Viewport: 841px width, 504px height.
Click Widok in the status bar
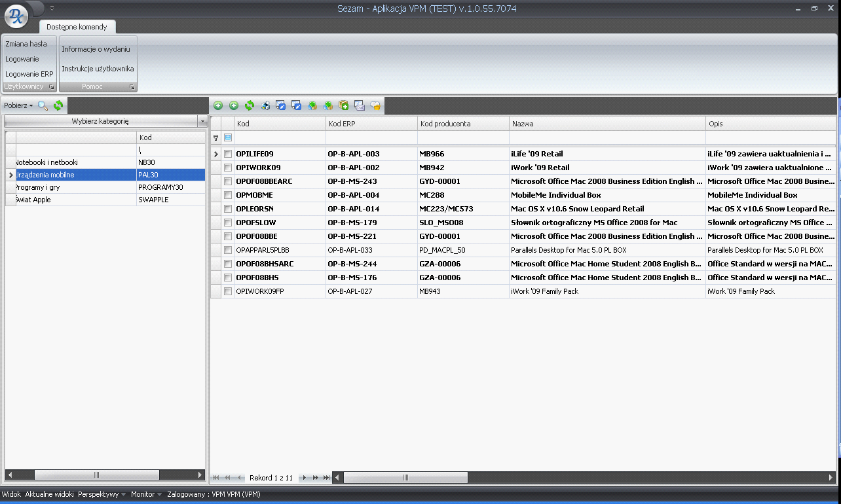click(11, 495)
